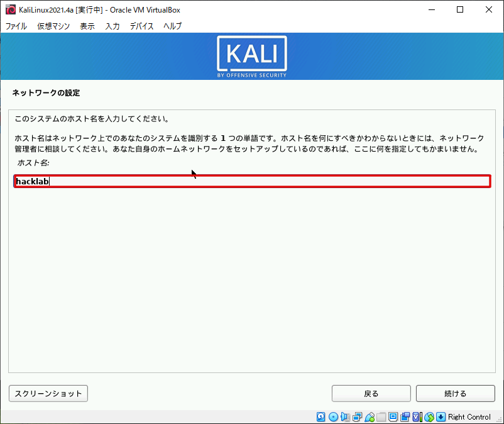Open the ファイル menu
This screenshot has width=504, height=424.
tap(16, 26)
